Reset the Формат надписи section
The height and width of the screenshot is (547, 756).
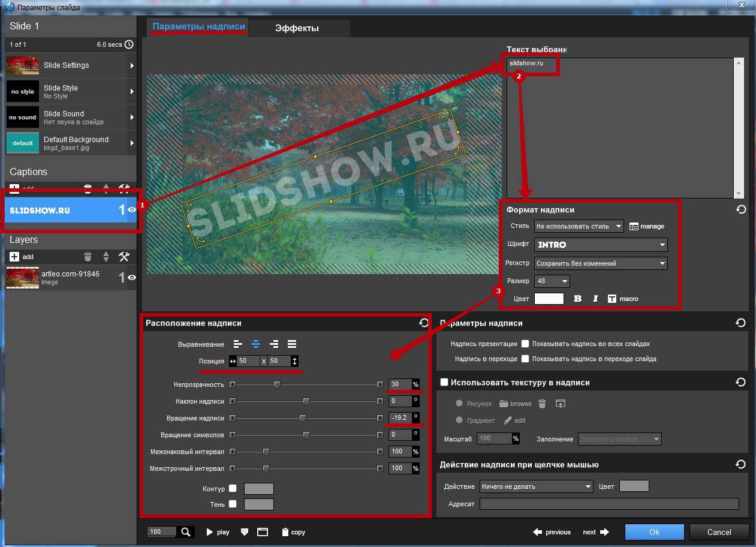741,210
